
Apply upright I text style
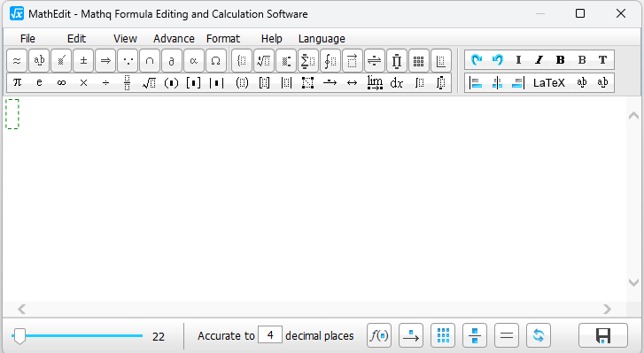pyautogui.click(x=518, y=60)
